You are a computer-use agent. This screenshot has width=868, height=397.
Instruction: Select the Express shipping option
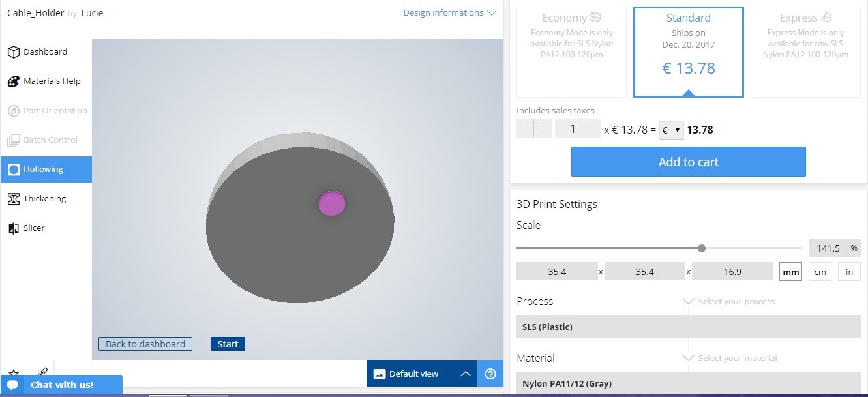(805, 52)
